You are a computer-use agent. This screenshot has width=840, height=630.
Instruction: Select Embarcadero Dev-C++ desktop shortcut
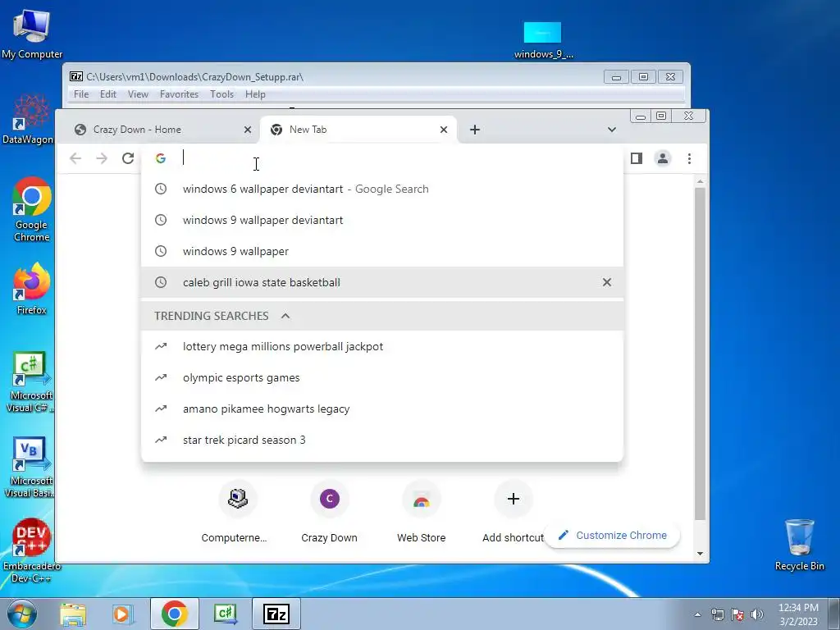click(32, 550)
